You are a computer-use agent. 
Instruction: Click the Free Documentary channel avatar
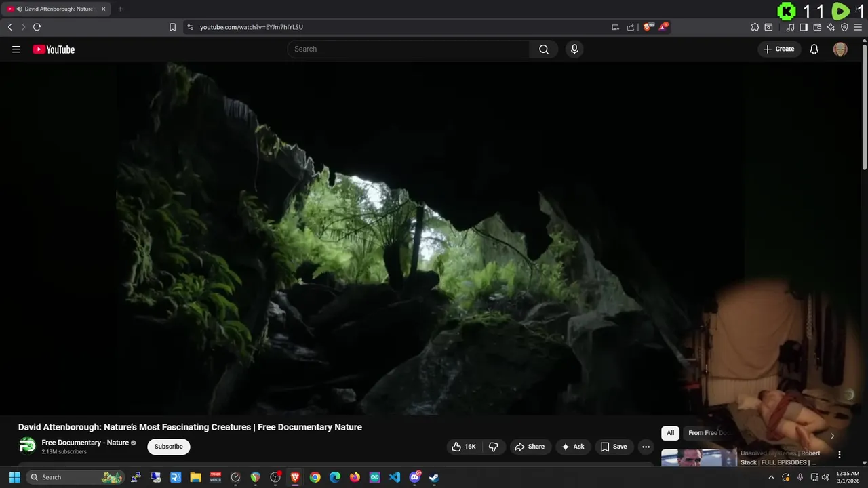click(x=27, y=445)
